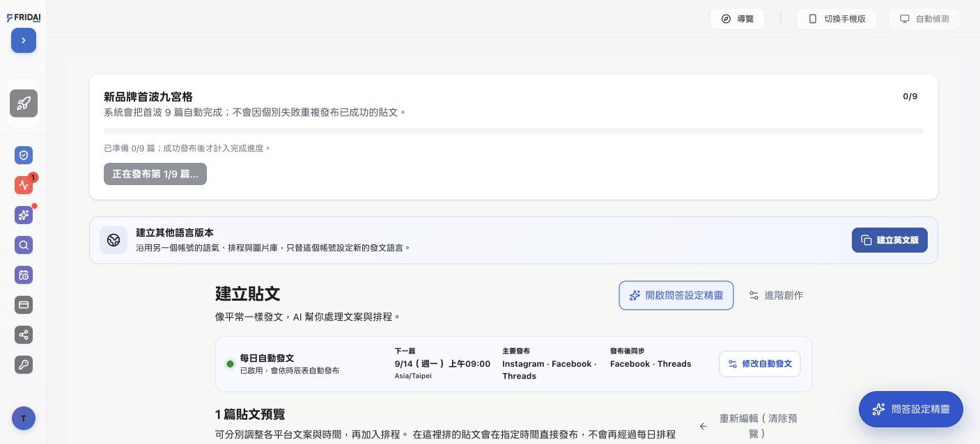Open the key icon in sidebar
Image resolution: width=980 pixels, height=444 pixels.
pos(24,365)
